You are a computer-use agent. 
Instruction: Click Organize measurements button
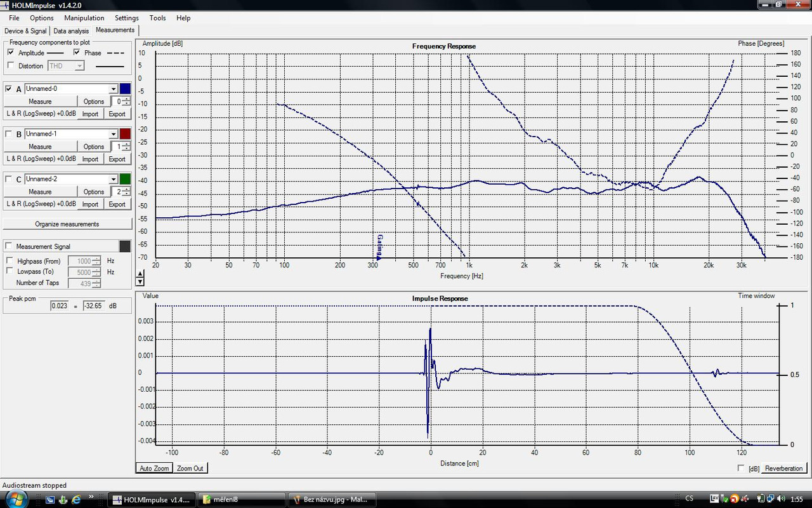tap(67, 224)
